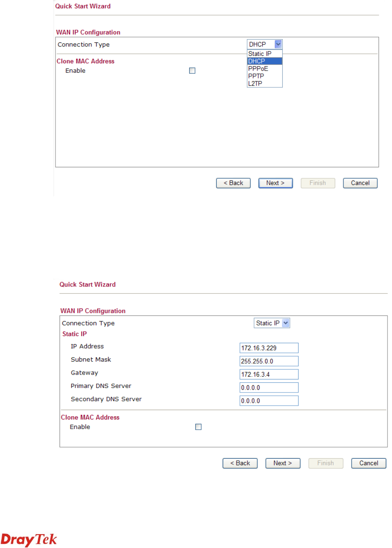Viewport: 392px width, 548px height.
Task: Click the IP Address field 172.16.3.229
Action: pyautogui.click(x=269, y=348)
